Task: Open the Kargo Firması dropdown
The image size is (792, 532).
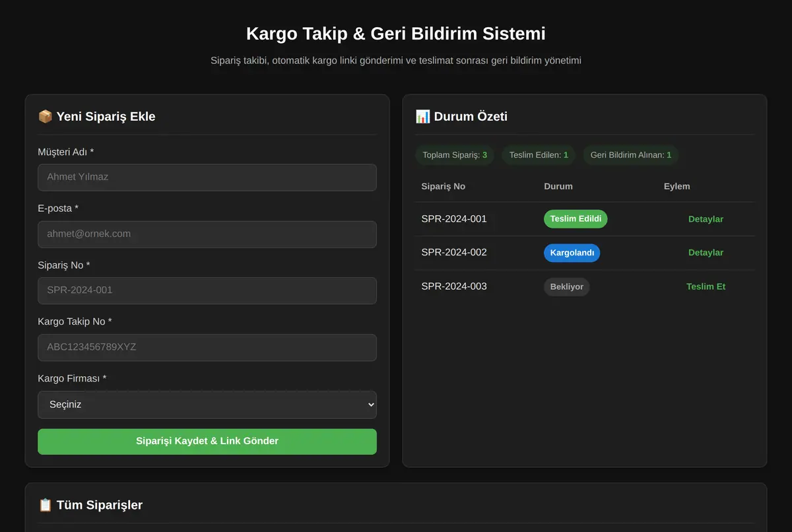Action: click(207, 405)
